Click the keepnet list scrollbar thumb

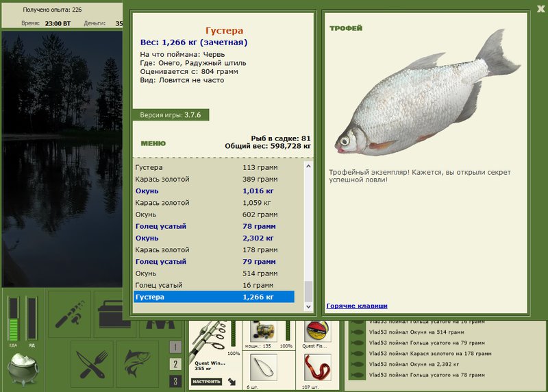(308, 292)
